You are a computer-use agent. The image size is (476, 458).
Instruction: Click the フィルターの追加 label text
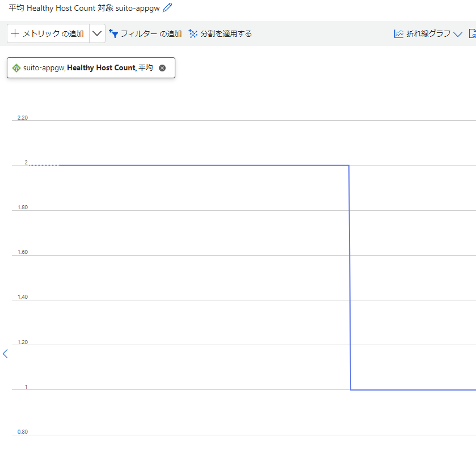151,33
